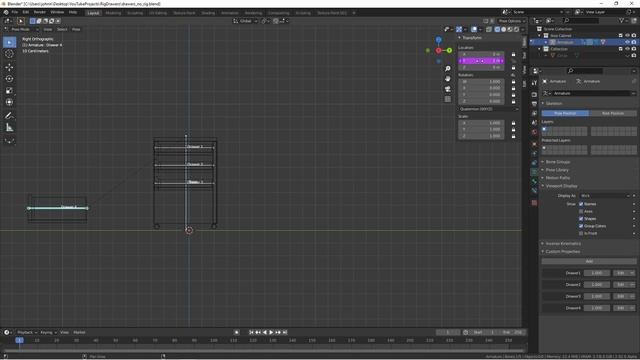Click the green Y axis gizmo ball
The width and height of the screenshot is (640, 360).
(x=449, y=51)
